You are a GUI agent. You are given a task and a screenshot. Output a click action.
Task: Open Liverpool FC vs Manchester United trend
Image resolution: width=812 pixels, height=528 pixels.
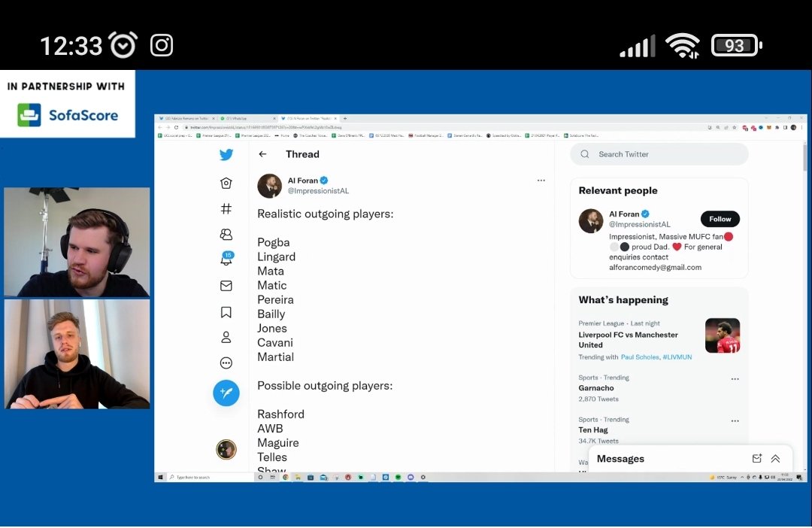click(x=628, y=339)
